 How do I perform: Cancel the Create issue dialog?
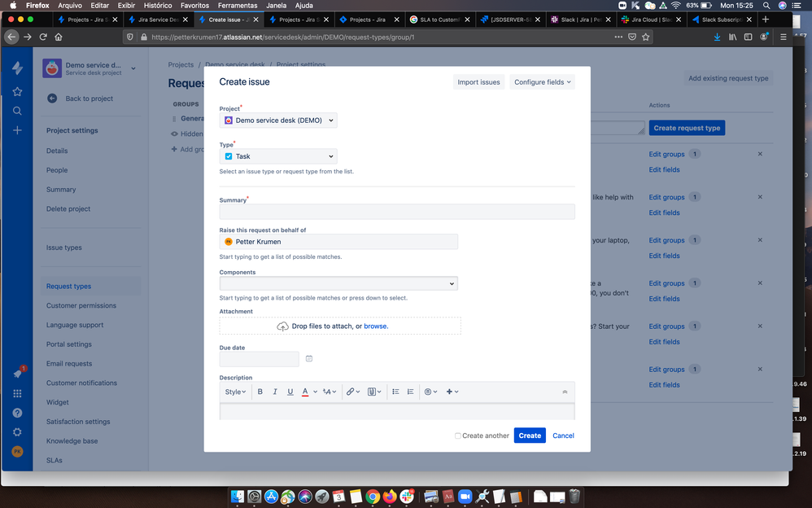(563, 436)
